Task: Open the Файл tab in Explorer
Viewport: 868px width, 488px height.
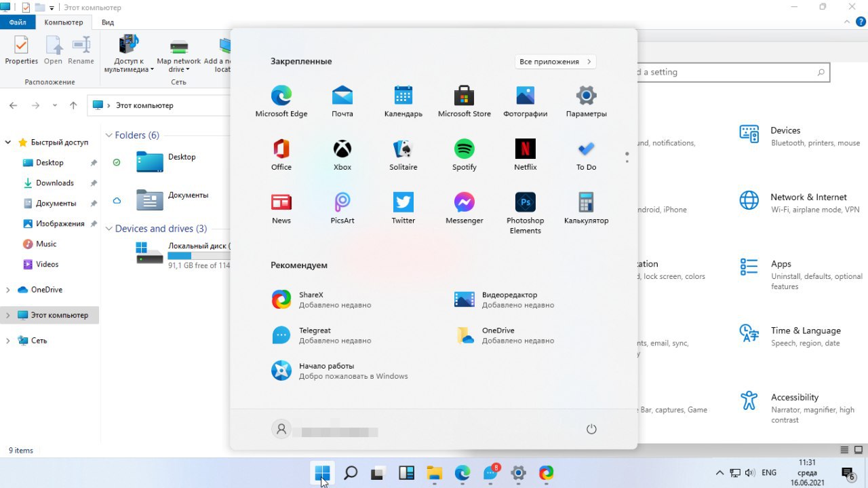Action: [x=18, y=22]
